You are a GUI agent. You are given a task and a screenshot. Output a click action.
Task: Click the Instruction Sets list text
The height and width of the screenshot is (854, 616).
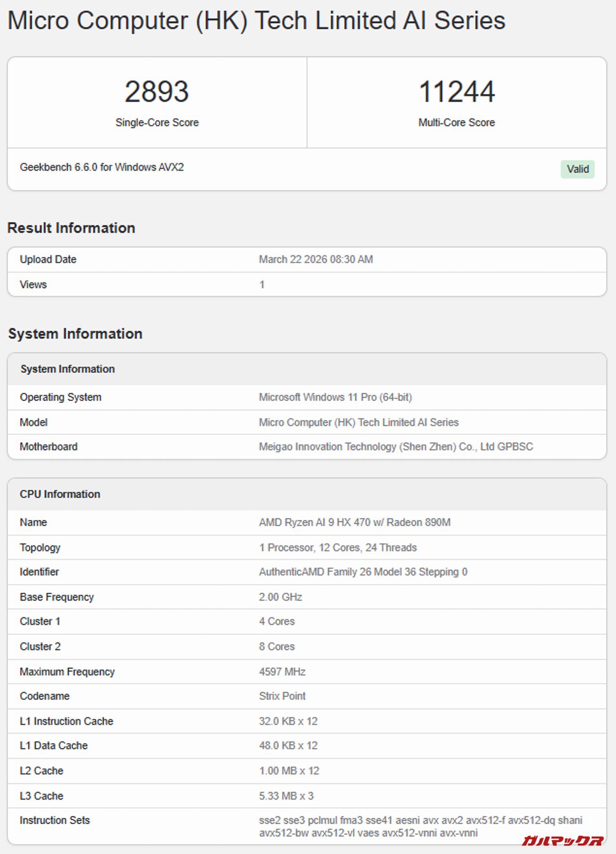pyautogui.click(x=420, y=826)
